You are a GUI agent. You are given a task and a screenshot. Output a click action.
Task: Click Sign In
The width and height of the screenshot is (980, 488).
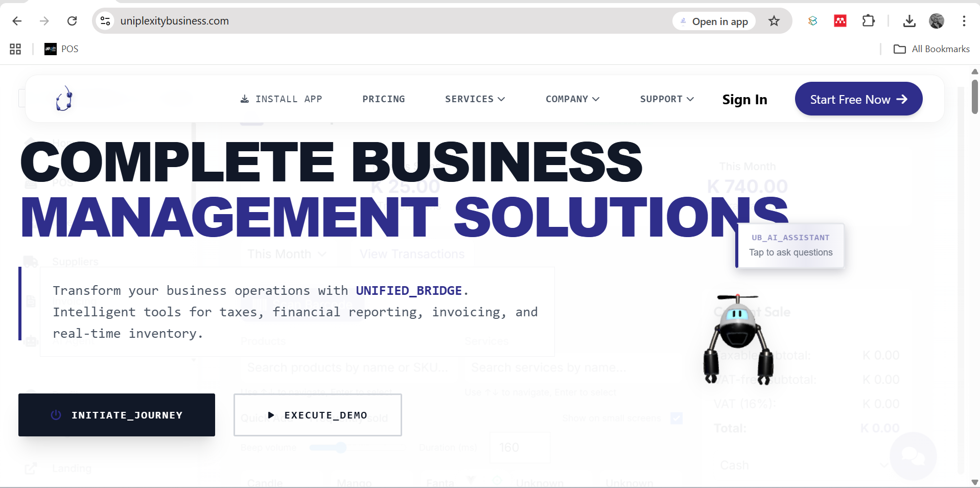pos(745,100)
